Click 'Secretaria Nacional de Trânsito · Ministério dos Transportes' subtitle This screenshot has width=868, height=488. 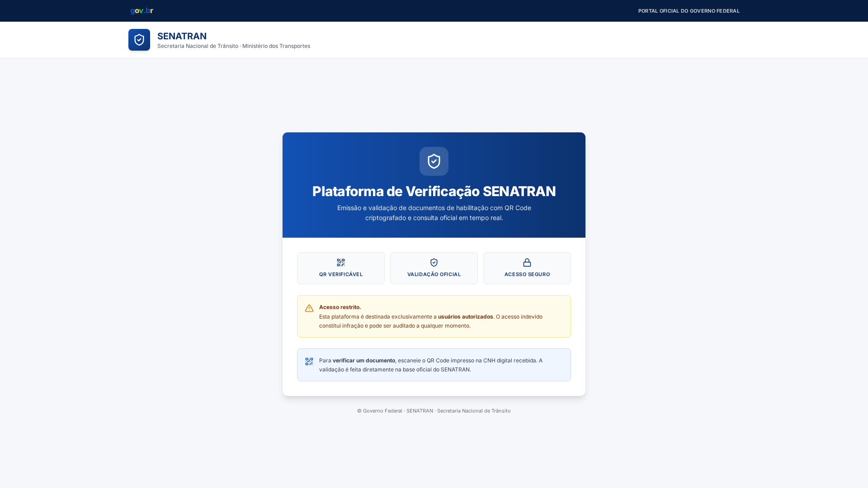(x=234, y=46)
